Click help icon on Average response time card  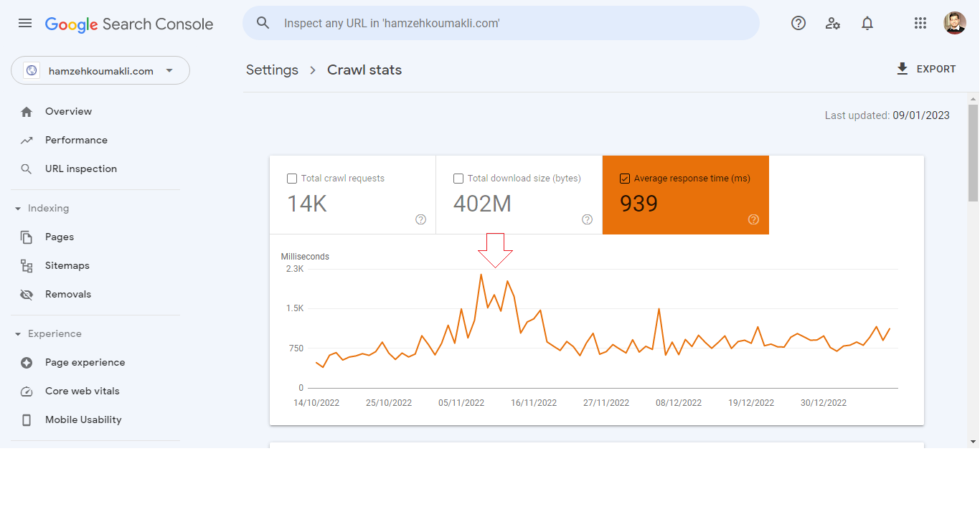tap(753, 219)
